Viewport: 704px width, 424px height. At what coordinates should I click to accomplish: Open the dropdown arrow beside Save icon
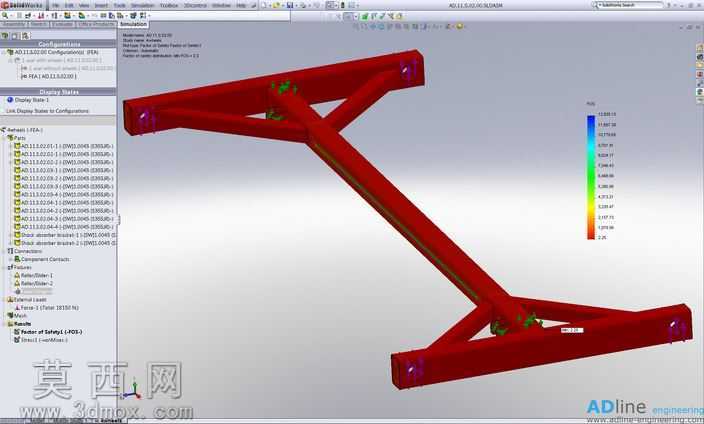tap(295, 5)
